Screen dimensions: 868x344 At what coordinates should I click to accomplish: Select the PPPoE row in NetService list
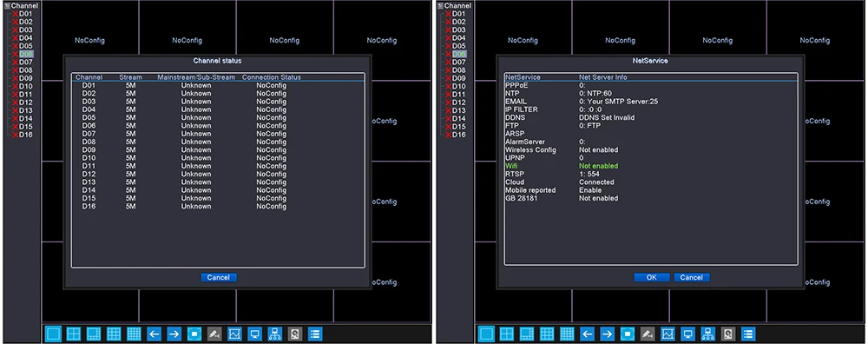click(x=650, y=86)
